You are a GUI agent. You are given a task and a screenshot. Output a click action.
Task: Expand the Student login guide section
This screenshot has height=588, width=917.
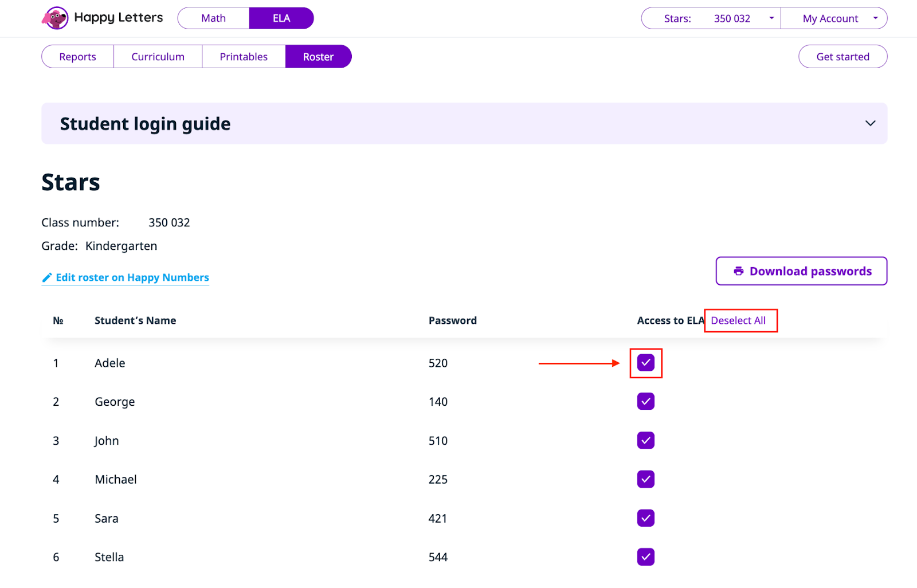coord(869,124)
